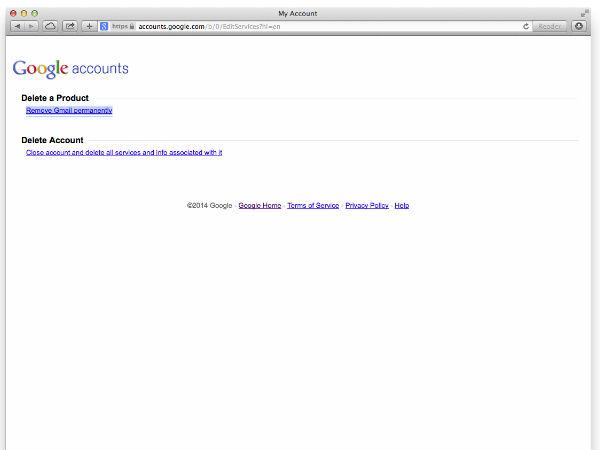
Task: Open the Downloads arrow button
Action: (x=579, y=26)
